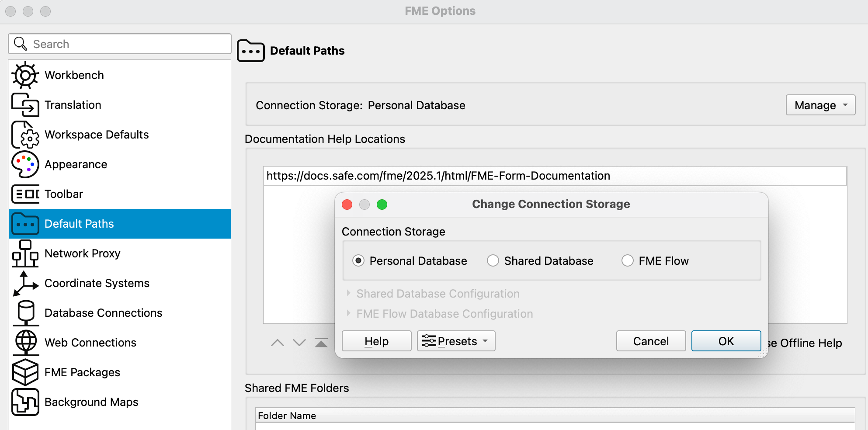The height and width of the screenshot is (430, 868).
Task: Open the Toolbar options page
Action: pyautogui.click(x=120, y=194)
